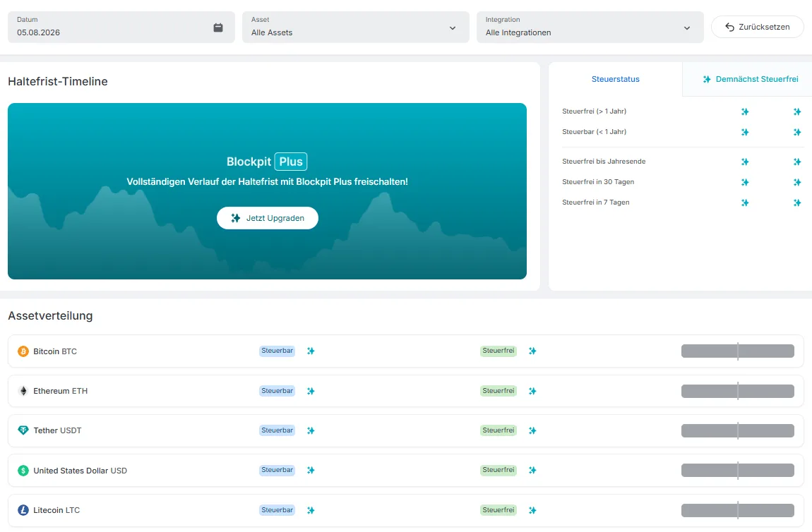The height and width of the screenshot is (532, 812).
Task: Click the 'Steuerfrei (> 1 Jahr)' label
Action: 594,111
